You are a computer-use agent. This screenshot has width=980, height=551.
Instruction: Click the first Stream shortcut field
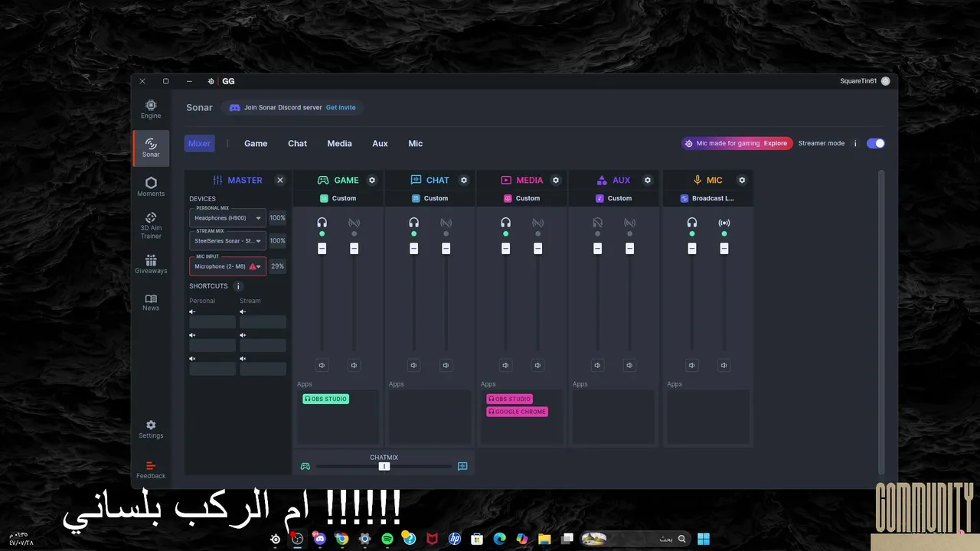[263, 322]
